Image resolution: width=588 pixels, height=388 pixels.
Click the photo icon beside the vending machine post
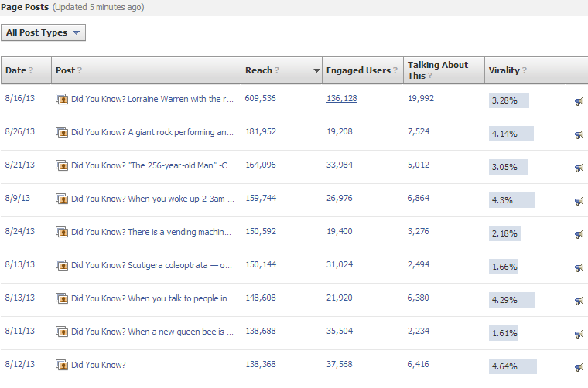pyautogui.click(x=61, y=232)
